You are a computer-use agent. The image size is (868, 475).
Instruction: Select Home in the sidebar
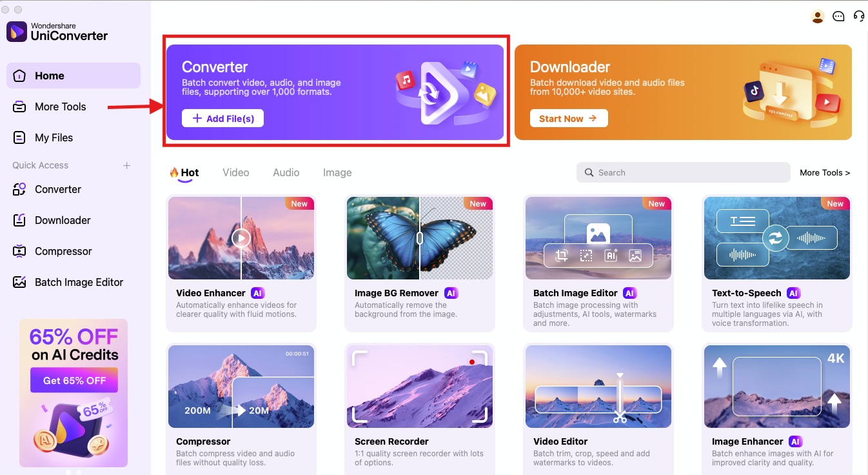tap(74, 76)
